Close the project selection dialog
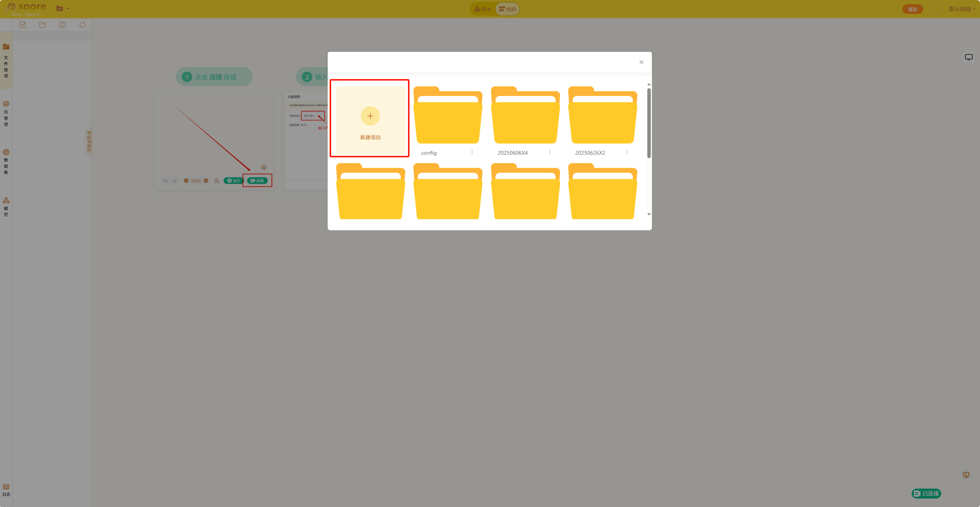This screenshot has width=980, height=507. tap(641, 62)
